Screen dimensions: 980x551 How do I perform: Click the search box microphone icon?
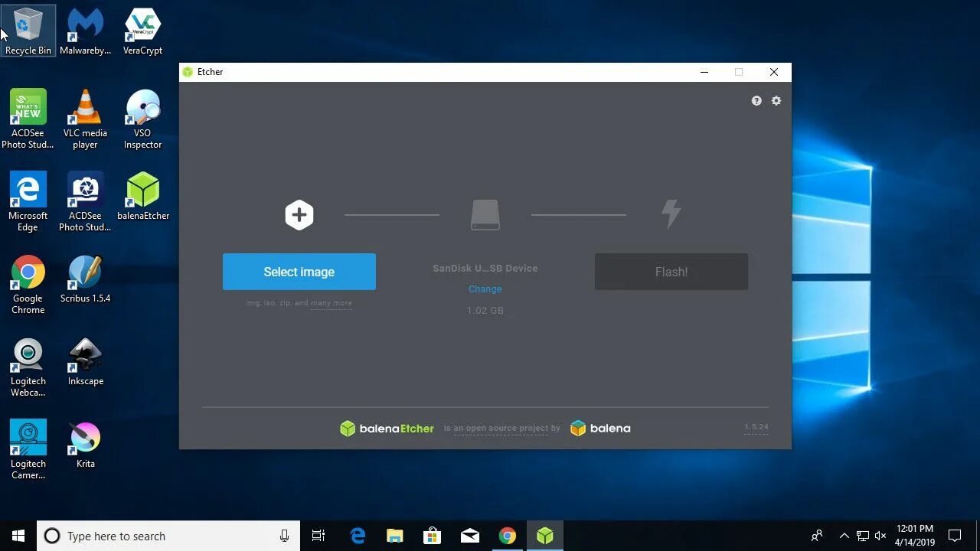284,536
